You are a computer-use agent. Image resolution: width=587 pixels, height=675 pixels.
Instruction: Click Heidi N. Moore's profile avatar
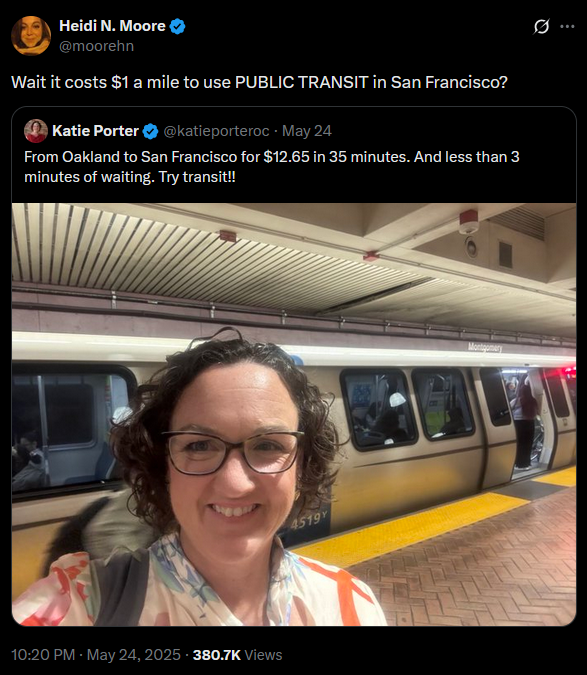point(31,36)
